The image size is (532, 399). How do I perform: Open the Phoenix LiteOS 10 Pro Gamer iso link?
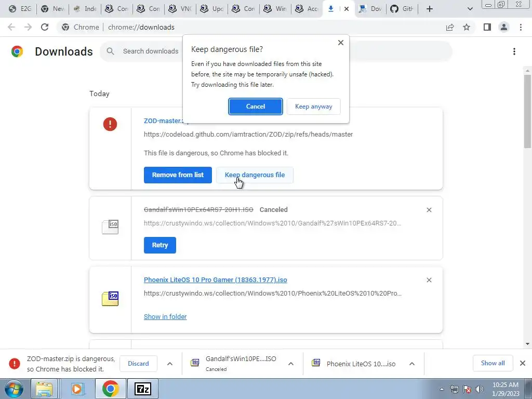[x=216, y=280]
